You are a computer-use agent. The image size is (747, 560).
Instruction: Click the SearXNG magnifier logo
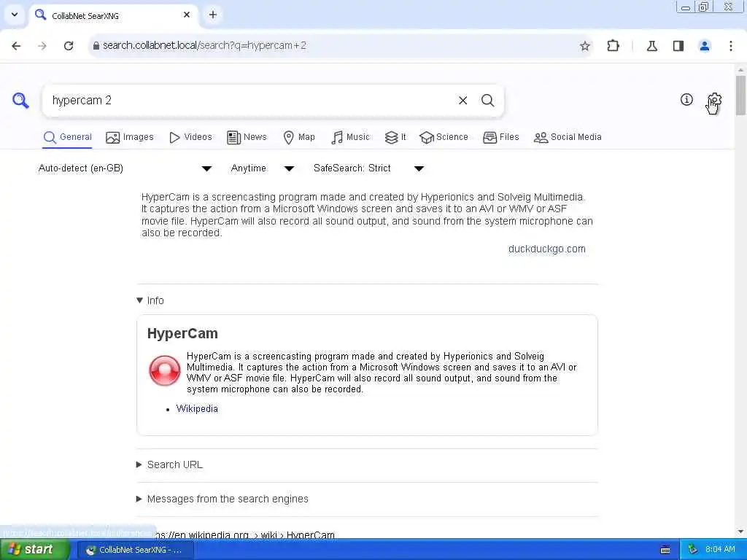click(20, 101)
